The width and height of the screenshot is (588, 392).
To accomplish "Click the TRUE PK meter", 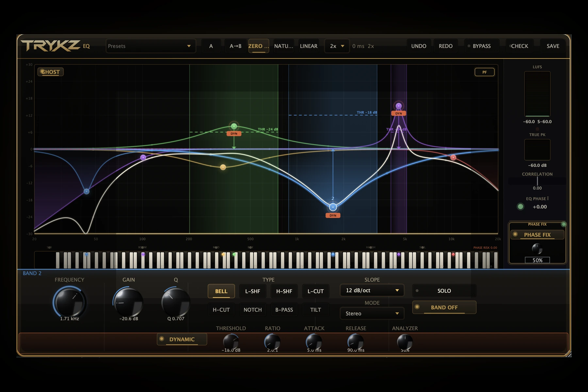I will (x=537, y=150).
